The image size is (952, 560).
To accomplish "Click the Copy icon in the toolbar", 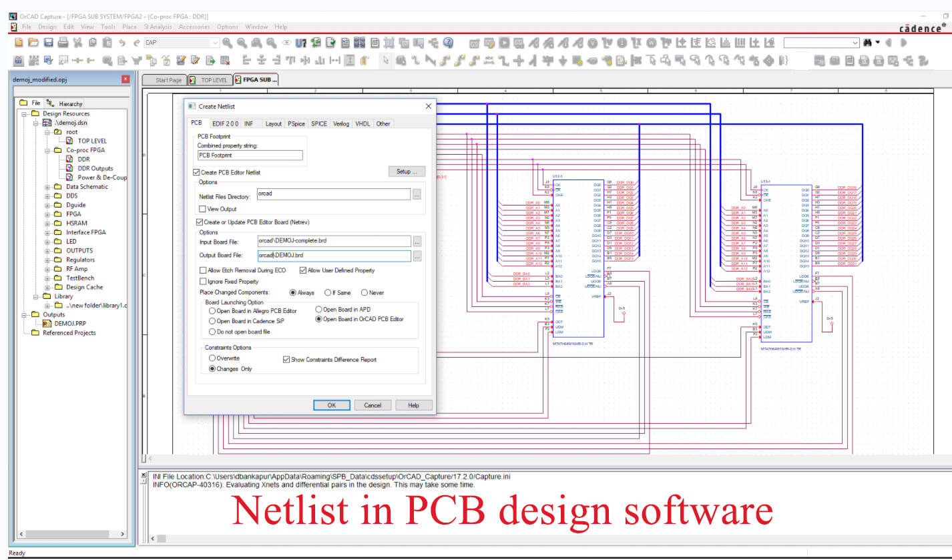I will tap(92, 43).
